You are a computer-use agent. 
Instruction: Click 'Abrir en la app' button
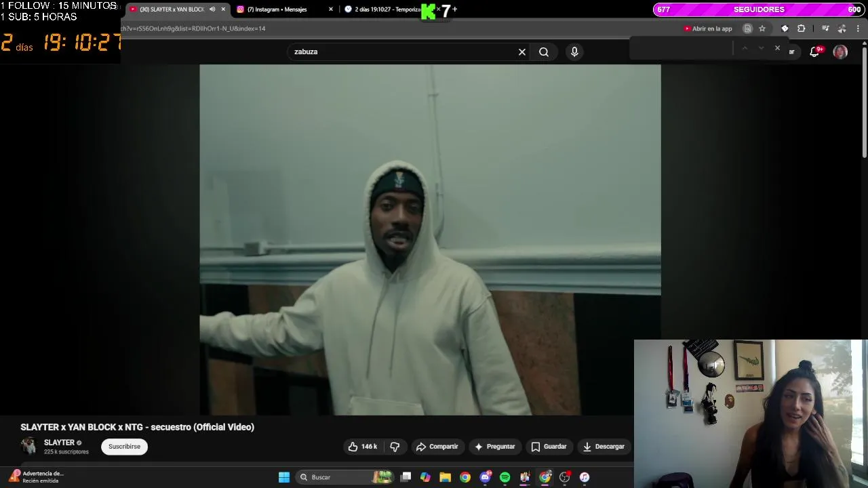pyautogui.click(x=708, y=28)
